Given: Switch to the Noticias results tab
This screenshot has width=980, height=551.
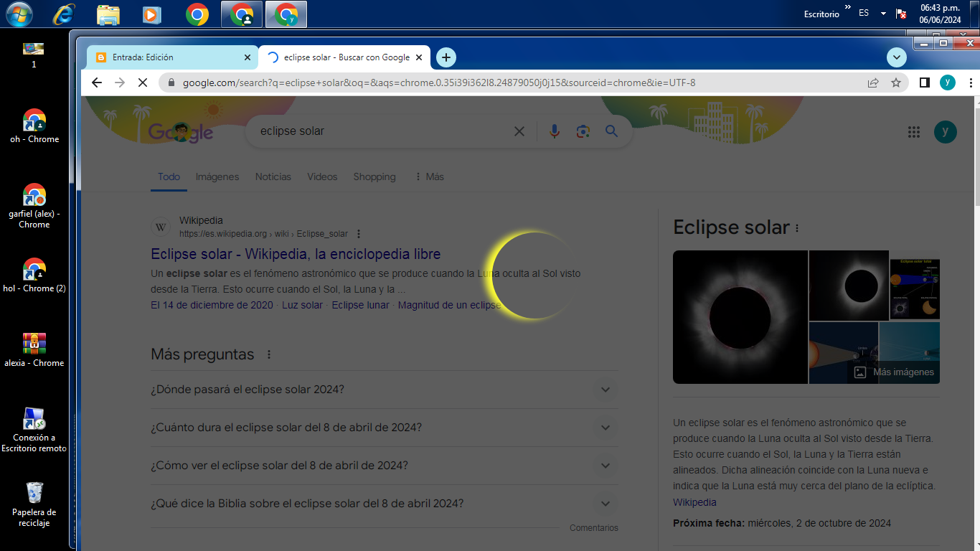Looking at the screenshot, I should 273,176.
